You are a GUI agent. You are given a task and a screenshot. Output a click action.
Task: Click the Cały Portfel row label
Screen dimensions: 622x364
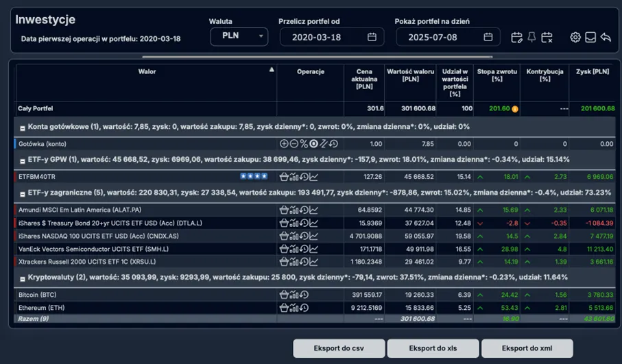coord(35,108)
